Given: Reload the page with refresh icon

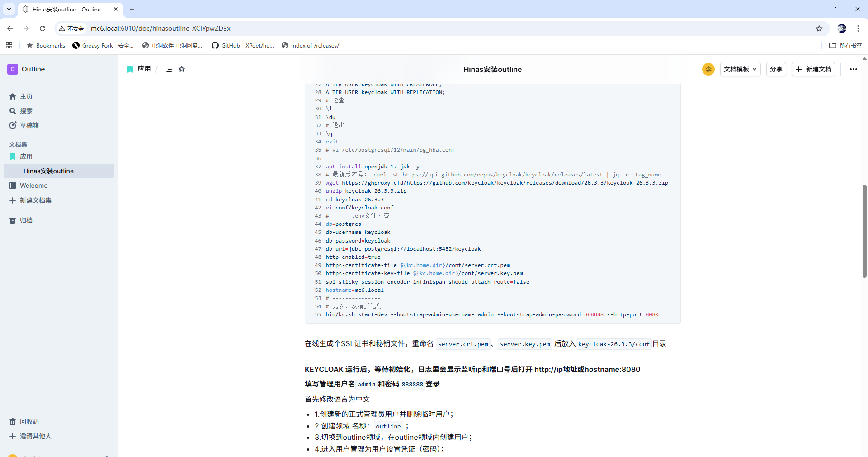Looking at the screenshot, I should point(42,29).
